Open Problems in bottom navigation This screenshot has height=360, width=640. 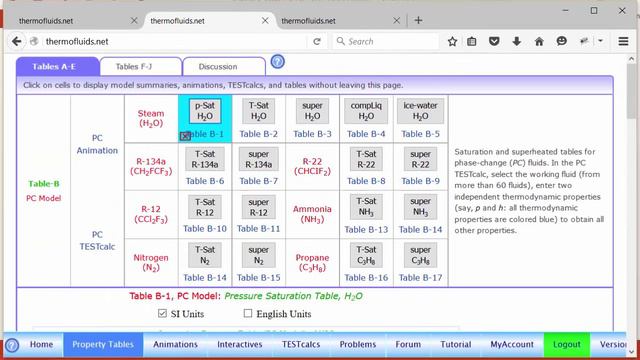358,344
